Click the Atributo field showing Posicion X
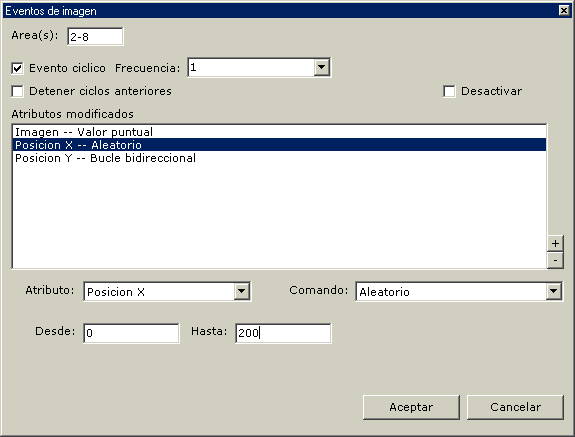The image size is (575, 437). (x=159, y=291)
